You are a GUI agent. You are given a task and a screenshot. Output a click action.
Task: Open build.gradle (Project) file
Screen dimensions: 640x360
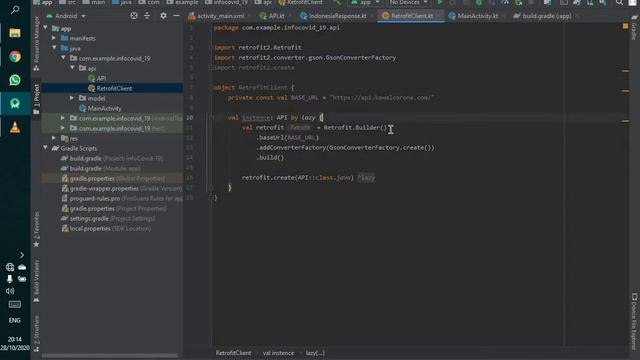[112, 158]
